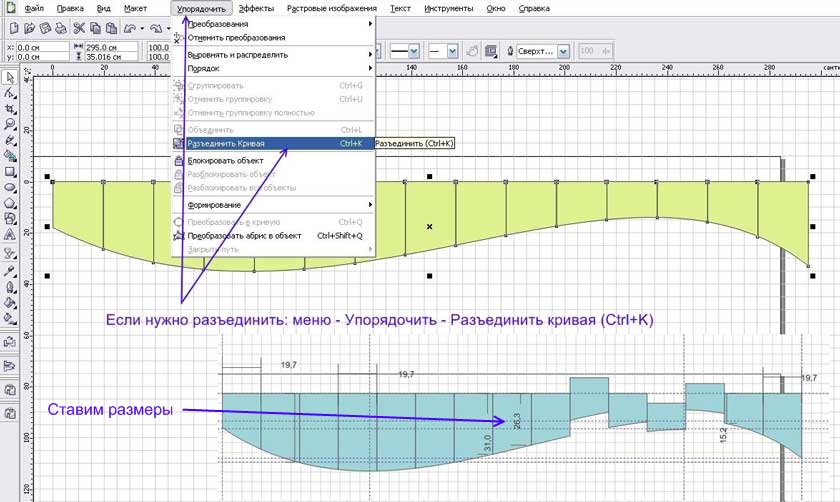Image resolution: width=840 pixels, height=502 pixels.
Task: Open the Растровые изображения menu
Action: (332, 8)
